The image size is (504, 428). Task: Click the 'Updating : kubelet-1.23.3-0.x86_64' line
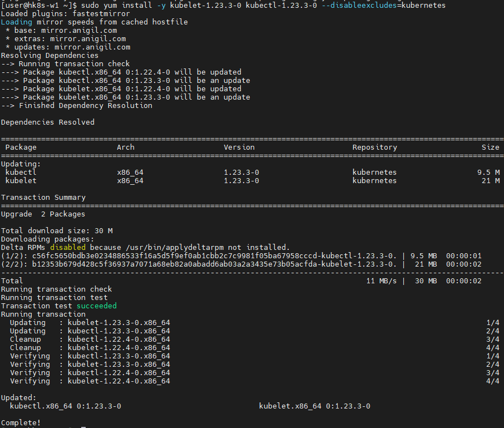tap(90, 323)
